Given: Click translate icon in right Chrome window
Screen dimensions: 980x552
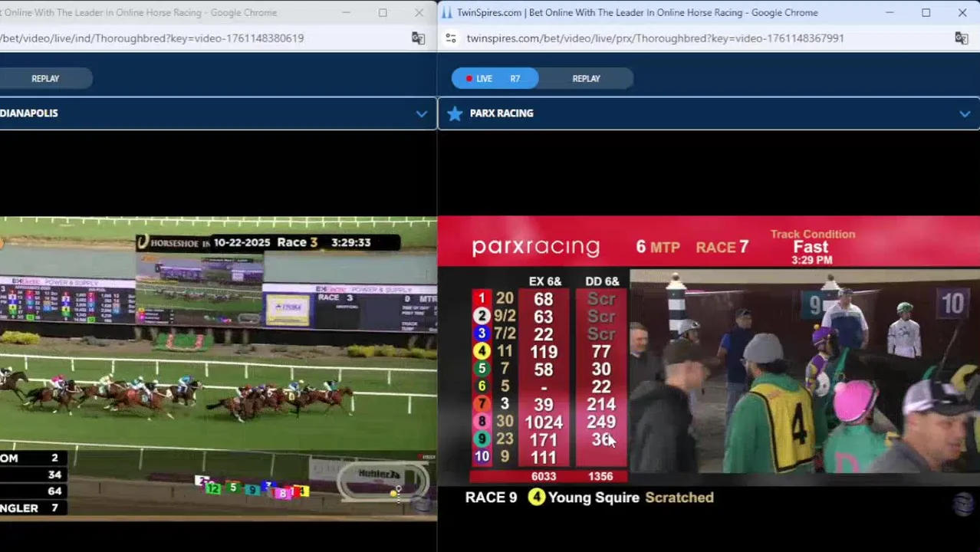Looking at the screenshot, I should (961, 38).
